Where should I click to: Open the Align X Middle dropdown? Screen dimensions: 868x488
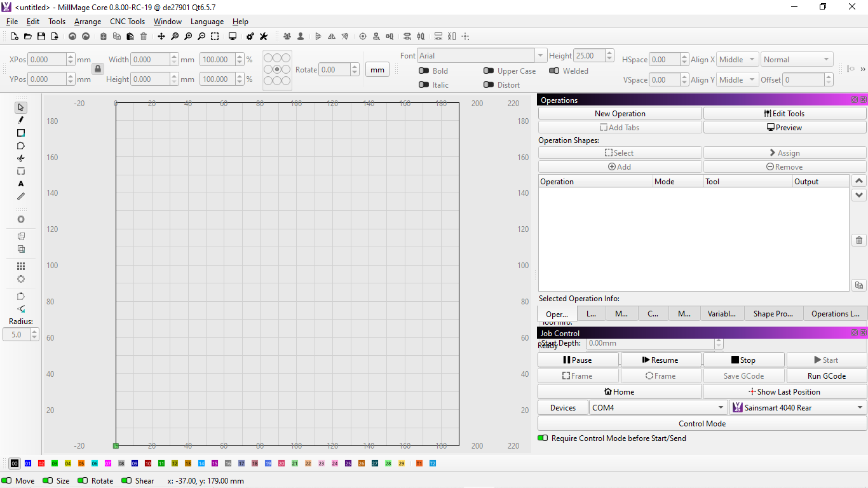click(x=737, y=60)
